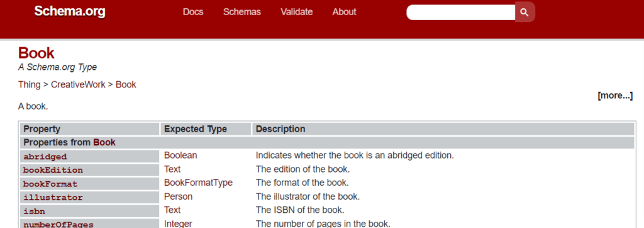Select 'The number of pages in the book.'
The width and height of the screenshot is (644, 228).
pos(323,224)
